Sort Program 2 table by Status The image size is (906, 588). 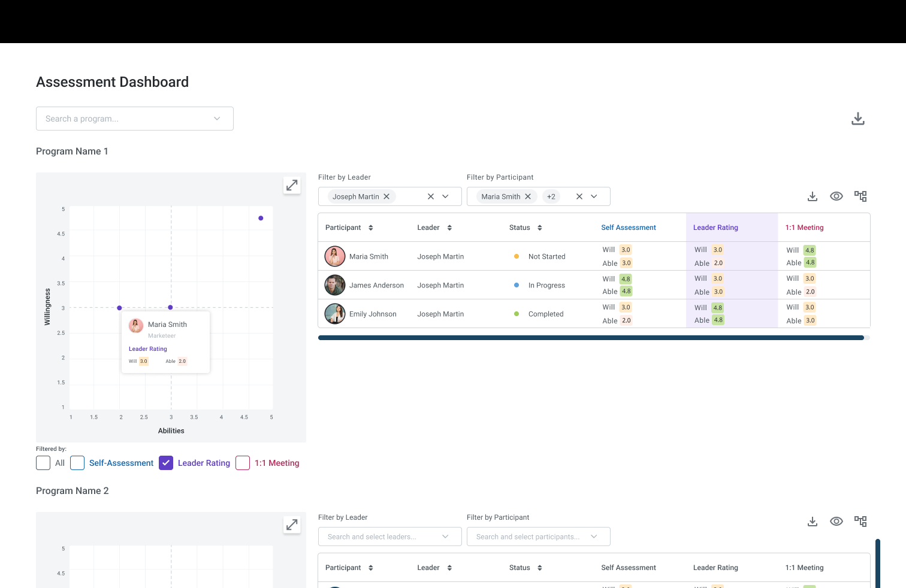(540, 568)
